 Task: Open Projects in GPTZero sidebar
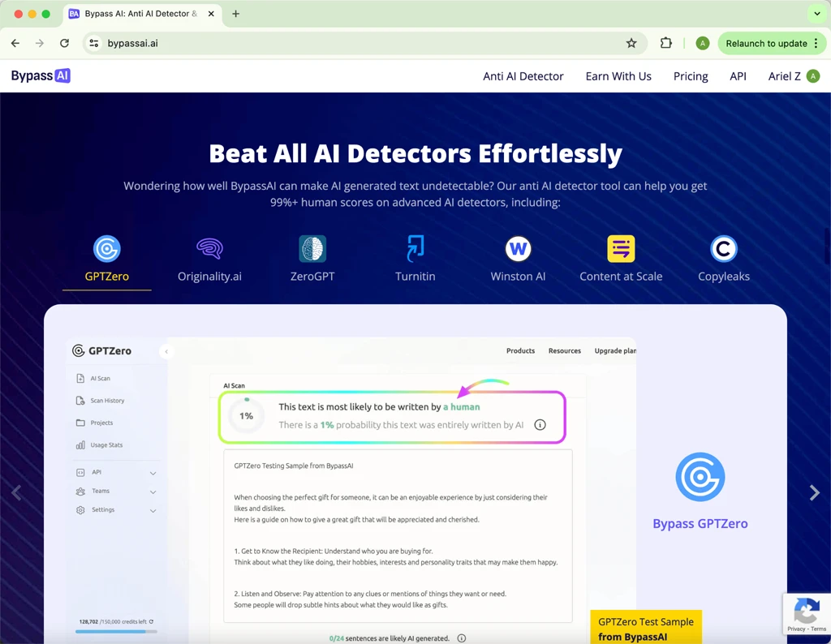point(94,423)
